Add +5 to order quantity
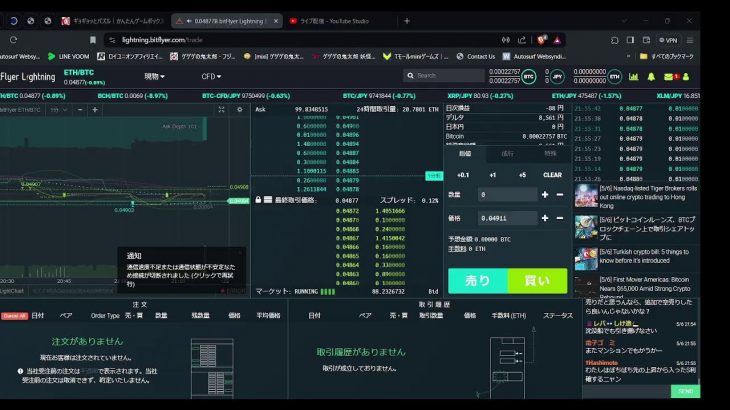 [x=522, y=175]
